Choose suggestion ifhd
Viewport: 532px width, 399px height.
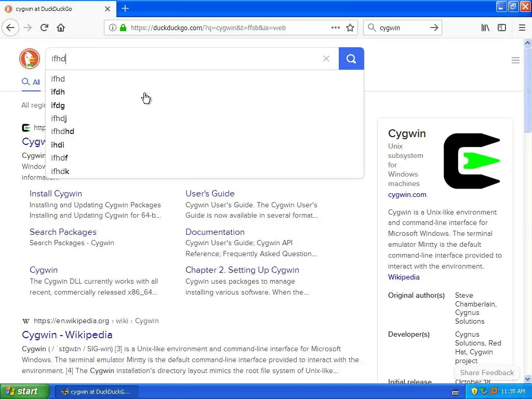tap(205, 79)
